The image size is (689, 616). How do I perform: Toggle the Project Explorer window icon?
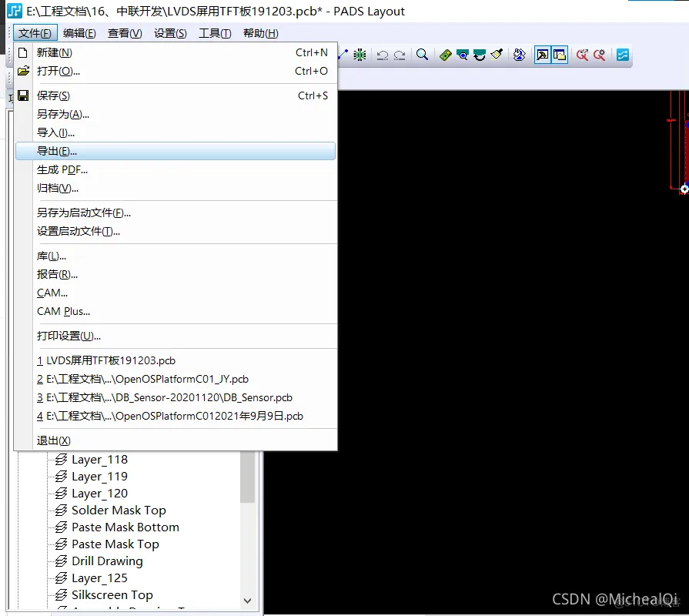tap(560, 55)
